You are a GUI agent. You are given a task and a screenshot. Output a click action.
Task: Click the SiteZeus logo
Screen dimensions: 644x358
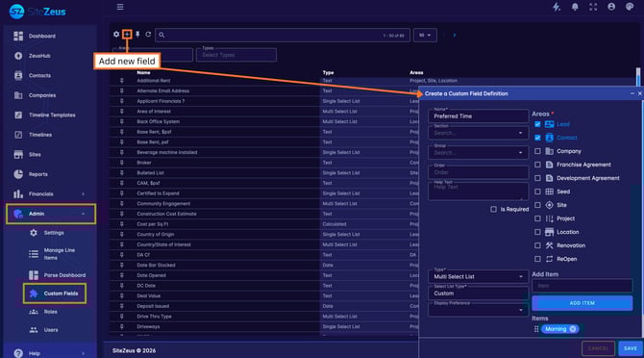tap(37, 12)
